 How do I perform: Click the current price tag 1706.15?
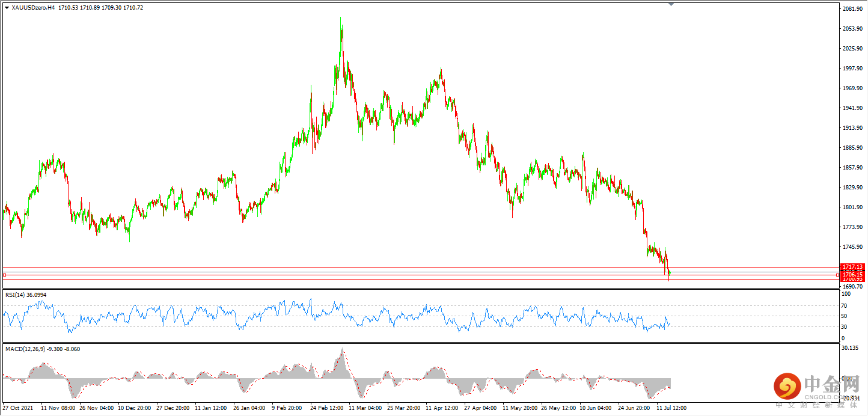pos(852,274)
